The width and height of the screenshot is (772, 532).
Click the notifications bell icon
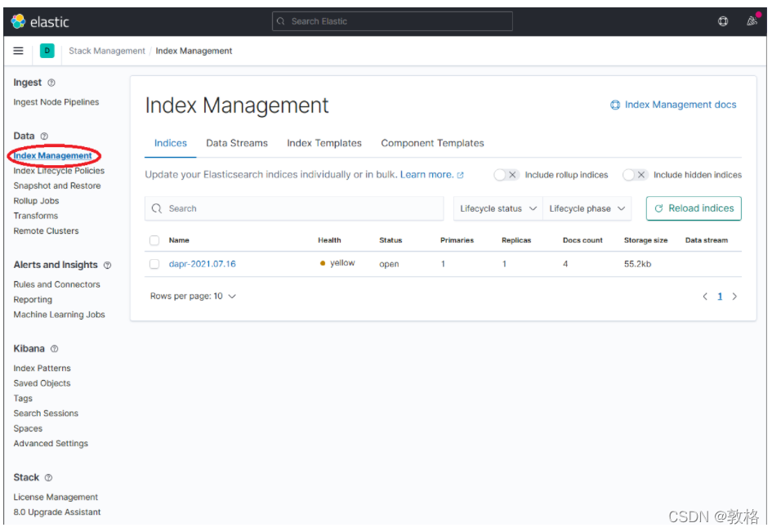point(751,21)
